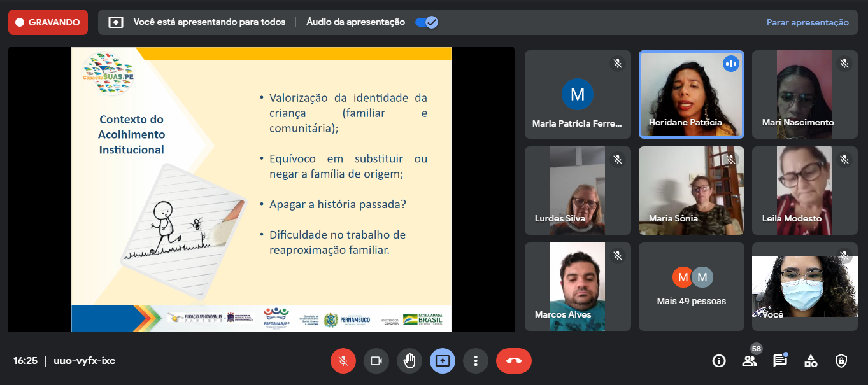This screenshot has width=868, height=385.
Task: Select the Marcos Alves video tile
Action: coord(578,286)
